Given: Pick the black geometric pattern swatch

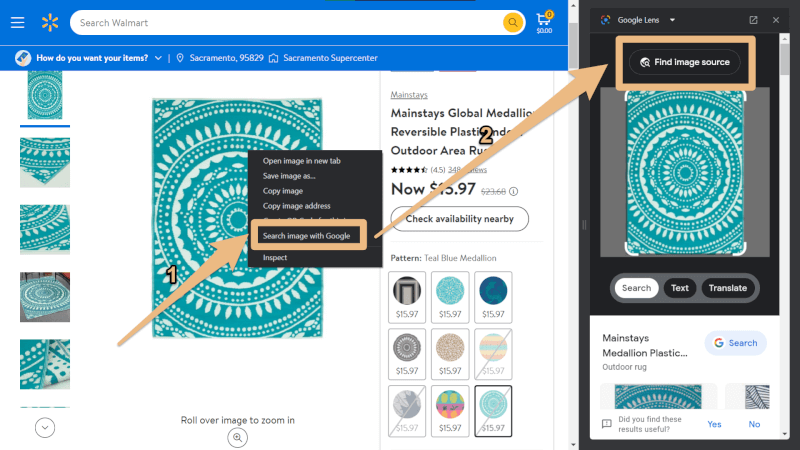Looking at the screenshot, I should point(407,297).
